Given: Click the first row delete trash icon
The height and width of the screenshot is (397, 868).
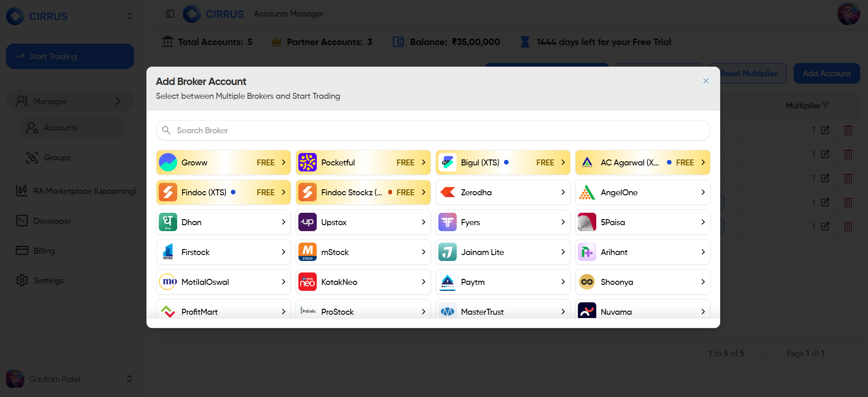Looking at the screenshot, I should click(x=848, y=130).
